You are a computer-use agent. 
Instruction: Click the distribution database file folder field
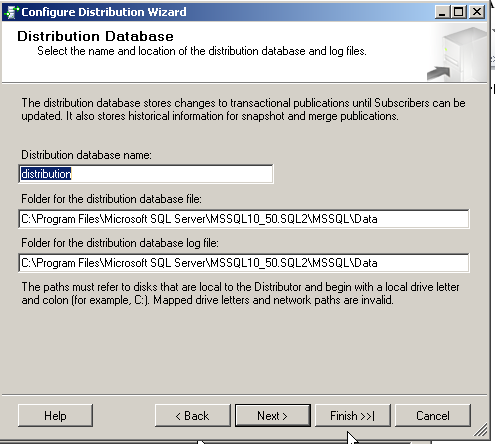tap(244, 219)
